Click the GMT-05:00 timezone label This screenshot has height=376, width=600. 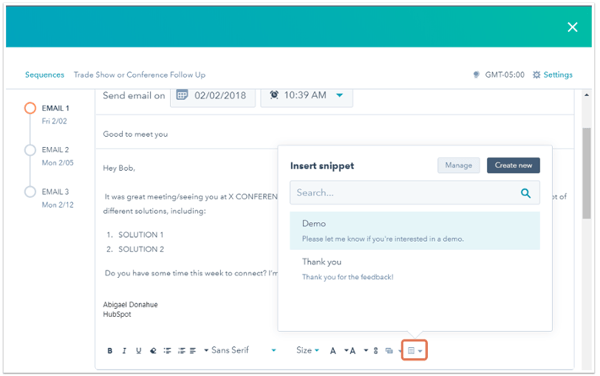pos(505,75)
